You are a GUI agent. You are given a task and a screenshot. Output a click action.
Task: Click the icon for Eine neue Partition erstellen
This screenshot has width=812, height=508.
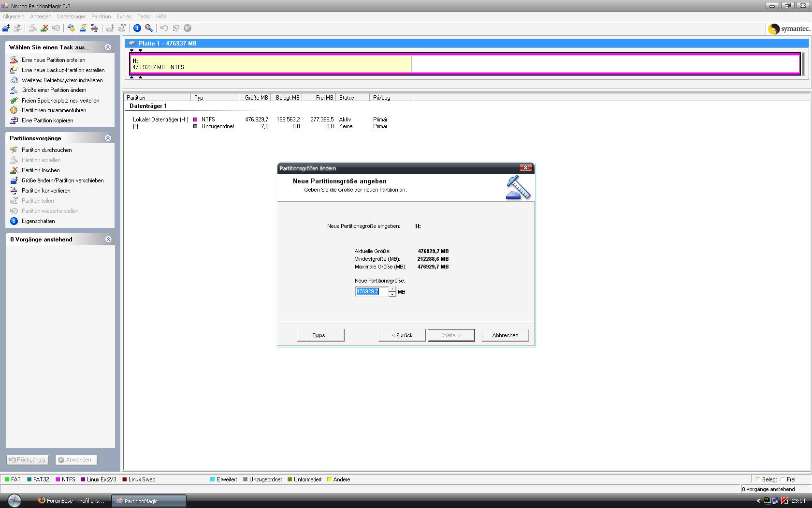coord(14,60)
